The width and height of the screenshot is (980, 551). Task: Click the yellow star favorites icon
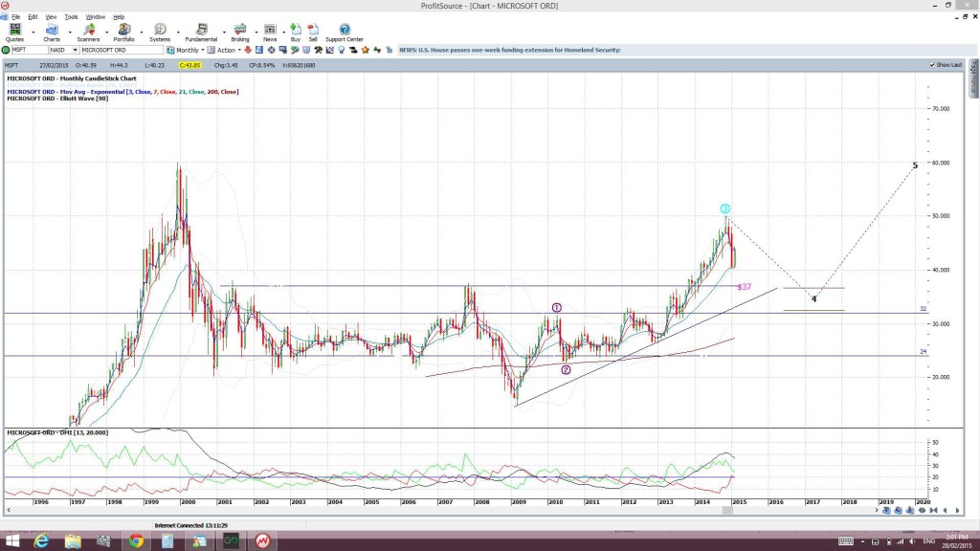[x=365, y=50]
